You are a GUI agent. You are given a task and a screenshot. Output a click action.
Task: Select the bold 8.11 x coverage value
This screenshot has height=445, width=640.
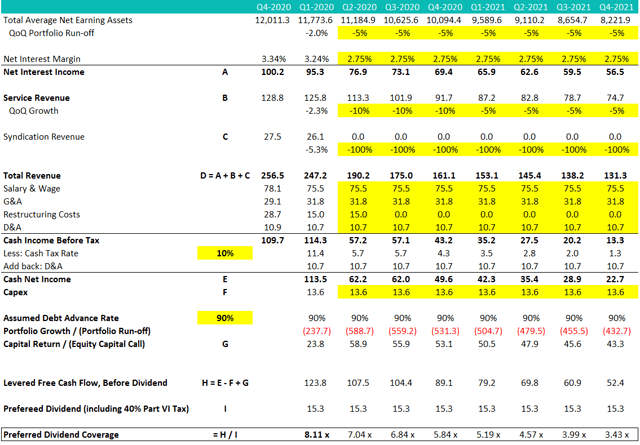[317, 435]
